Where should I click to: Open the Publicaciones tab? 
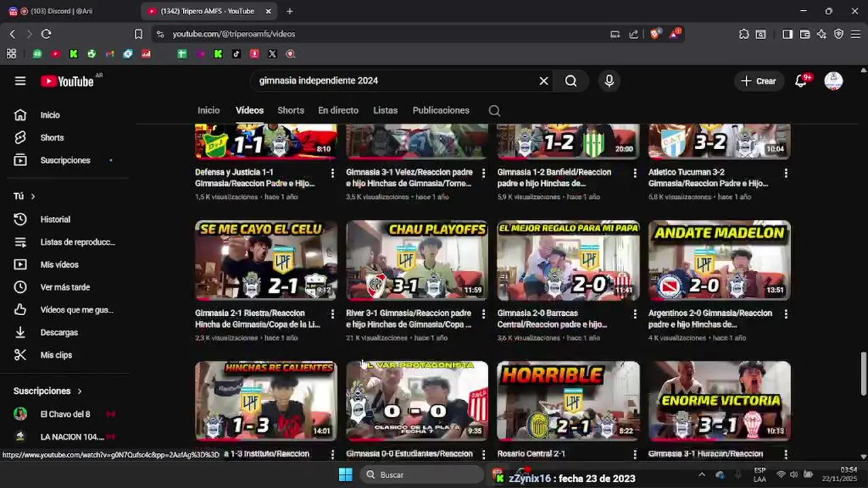click(441, 110)
